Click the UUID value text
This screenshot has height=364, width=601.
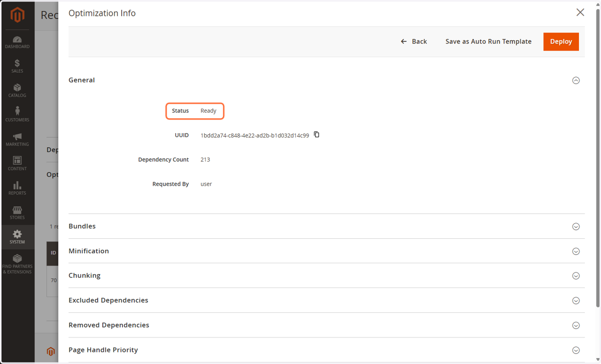click(254, 135)
